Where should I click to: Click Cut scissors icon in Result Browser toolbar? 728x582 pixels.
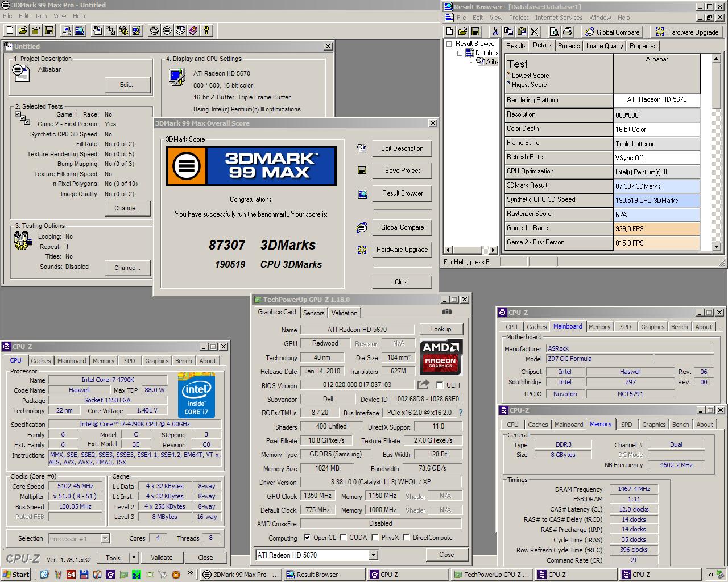pyautogui.click(x=495, y=32)
